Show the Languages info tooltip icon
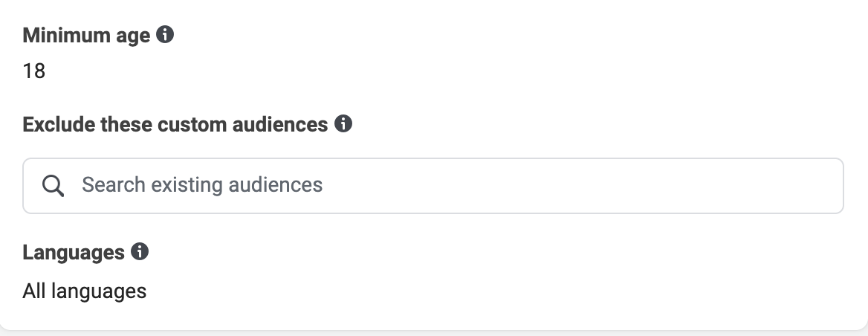 (x=140, y=251)
